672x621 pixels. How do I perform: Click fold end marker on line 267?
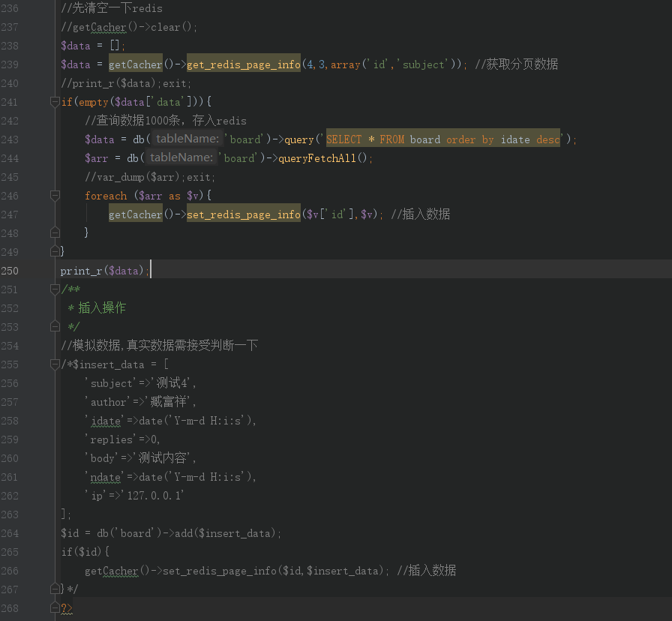coord(55,589)
